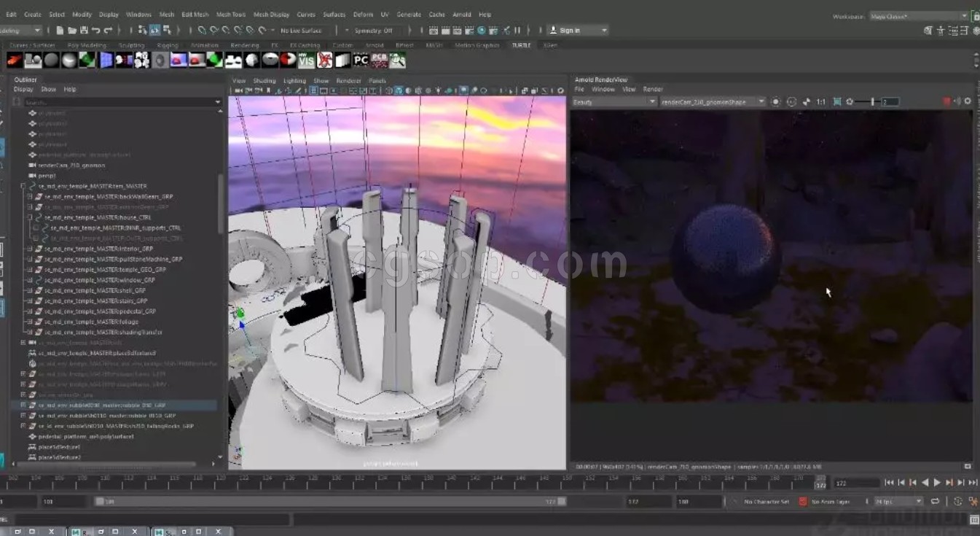Open the Mesh Tools menu
This screenshot has height=536, width=980.
(x=230, y=14)
